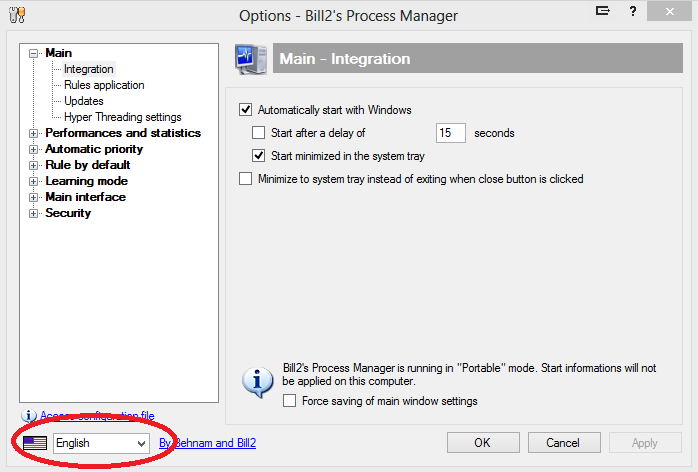The image size is (698, 472).
Task: Click the delay seconds input field
Action: tap(451, 132)
